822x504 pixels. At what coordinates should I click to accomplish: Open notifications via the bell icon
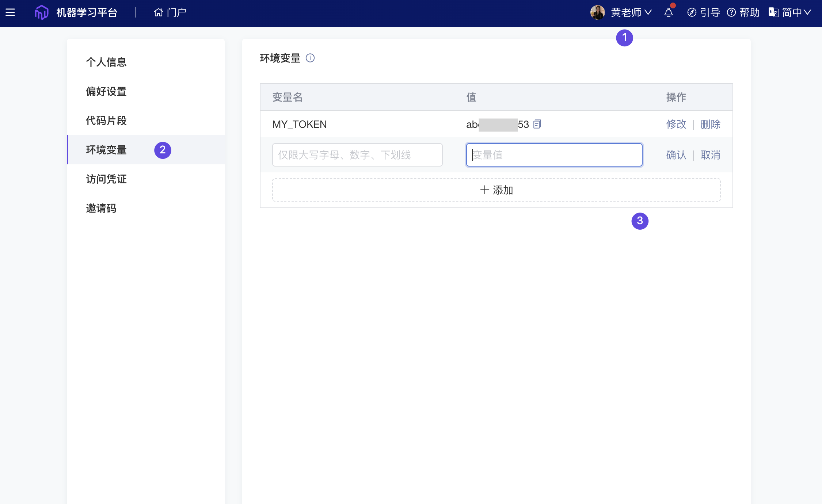(x=668, y=13)
